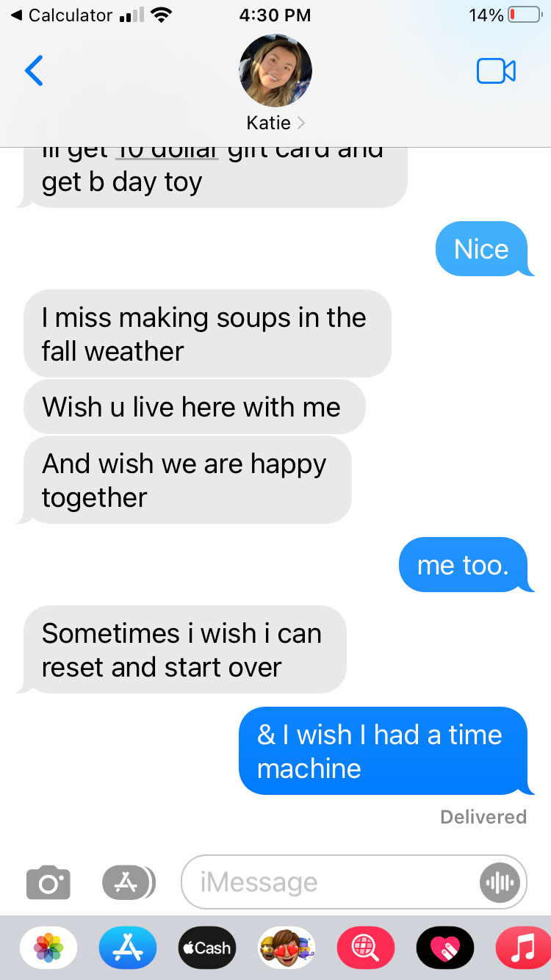The height and width of the screenshot is (980, 551).
Task: Expand Katie contact details chevron
Action: click(300, 123)
